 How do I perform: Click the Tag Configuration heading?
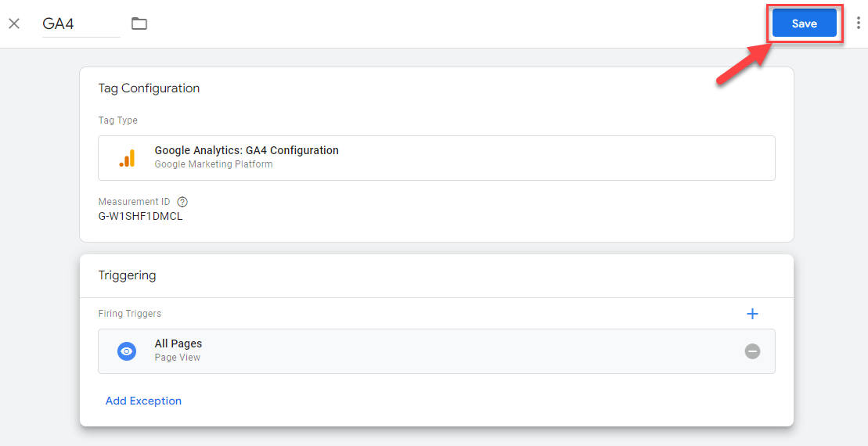coord(149,88)
